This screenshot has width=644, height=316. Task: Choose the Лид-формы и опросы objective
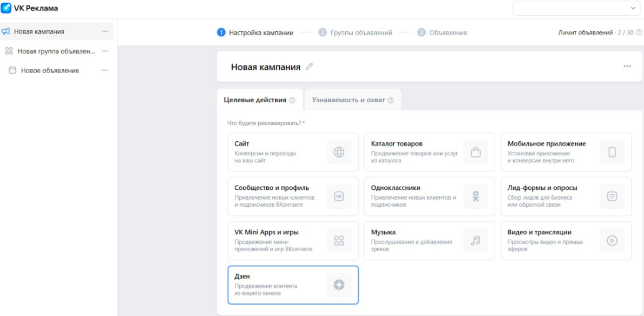pos(566,196)
